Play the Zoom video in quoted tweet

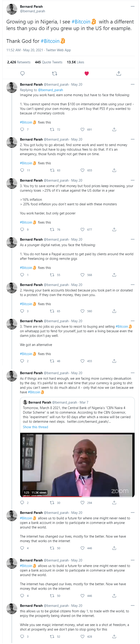click(x=77, y=465)
